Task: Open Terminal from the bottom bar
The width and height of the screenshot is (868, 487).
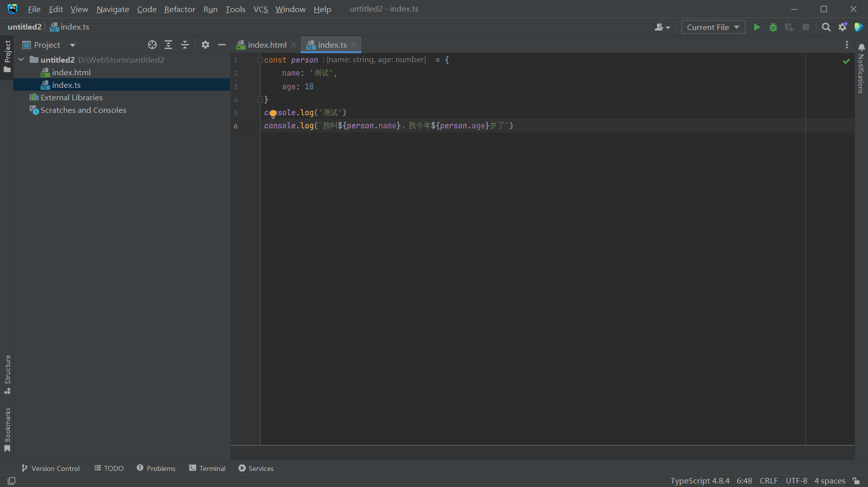Action: click(x=207, y=468)
